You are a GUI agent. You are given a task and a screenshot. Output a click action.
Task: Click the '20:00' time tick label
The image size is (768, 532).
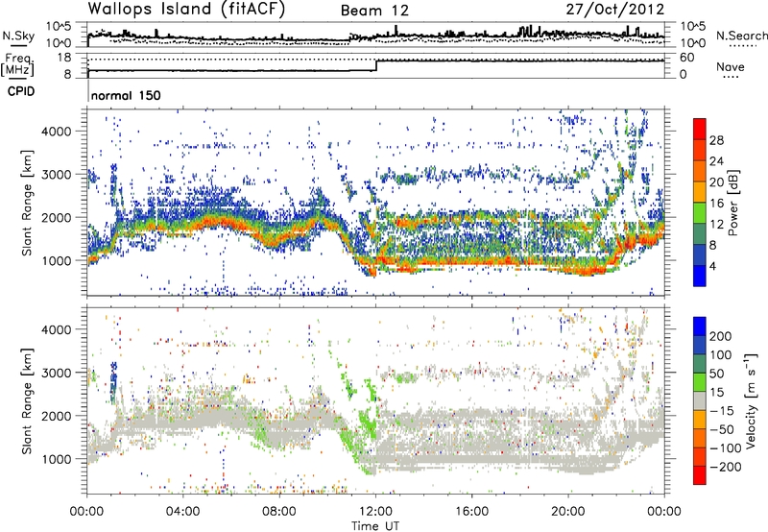568,512
